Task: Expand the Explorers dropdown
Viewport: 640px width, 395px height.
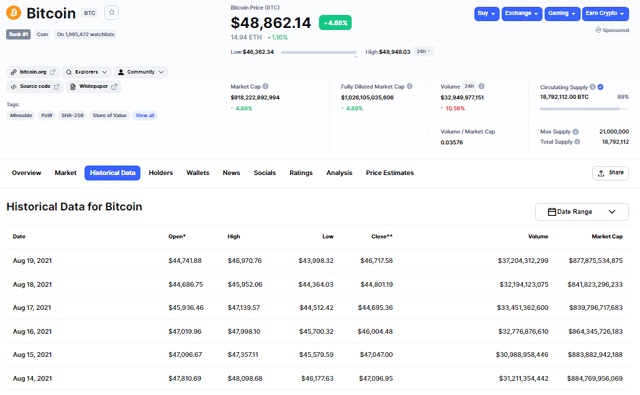Action: [87, 72]
